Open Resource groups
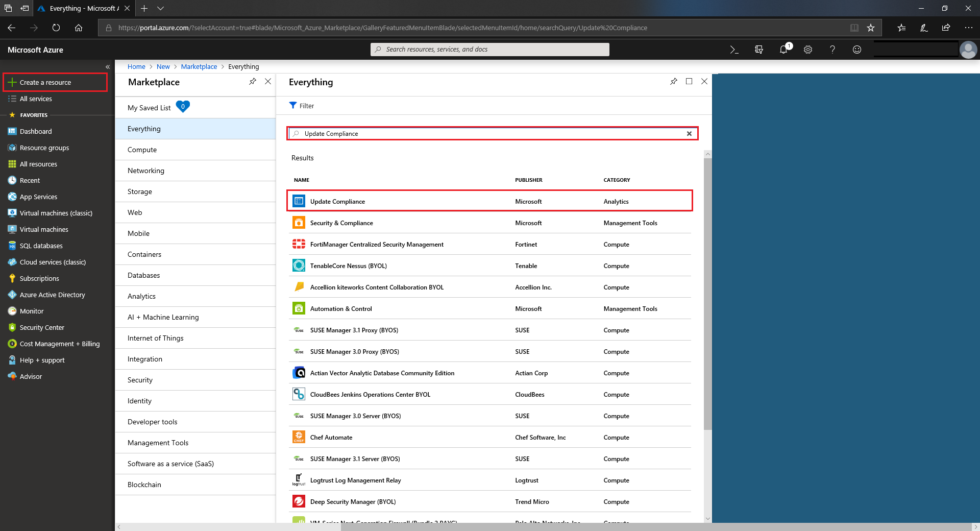The height and width of the screenshot is (531, 980). [x=44, y=148]
